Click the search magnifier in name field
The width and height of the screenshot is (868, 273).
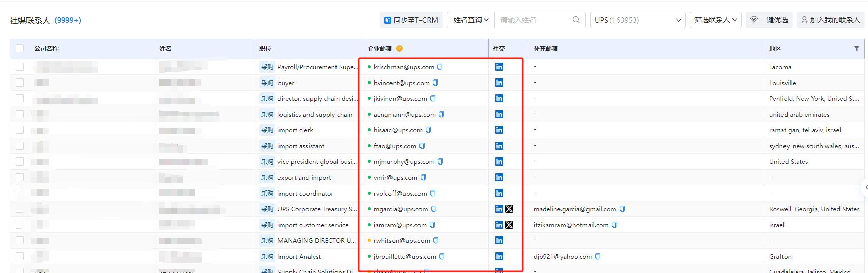(x=576, y=20)
